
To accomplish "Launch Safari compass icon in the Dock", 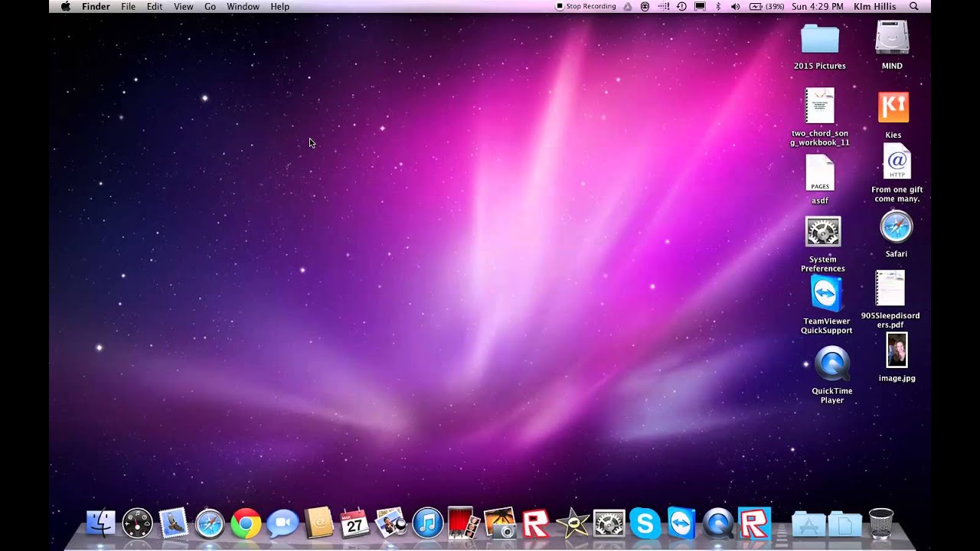I will [209, 523].
